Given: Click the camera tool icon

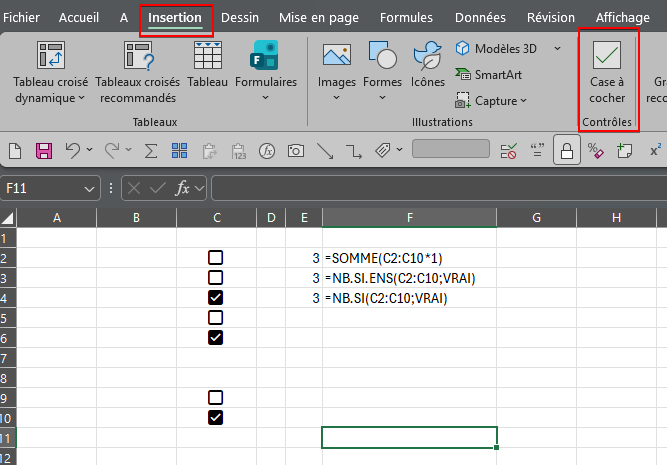Looking at the screenshot, I should point(296,151).
